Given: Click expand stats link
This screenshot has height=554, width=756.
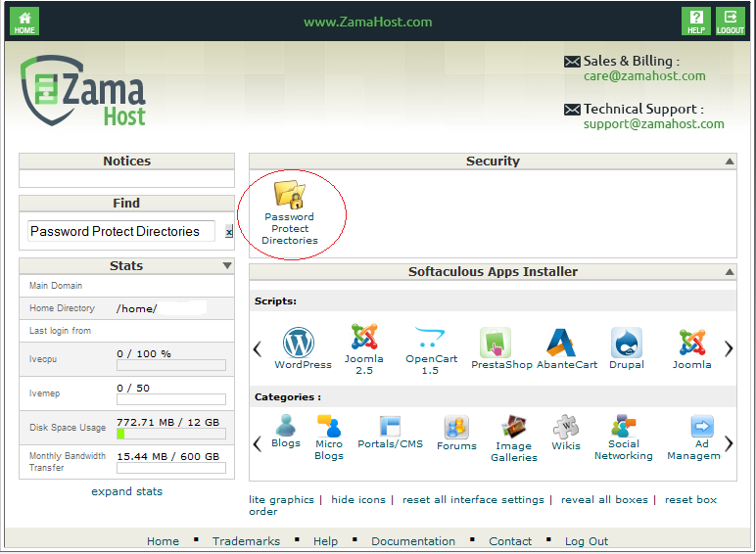Looking at the screenshot, I should tap(126, 491).
